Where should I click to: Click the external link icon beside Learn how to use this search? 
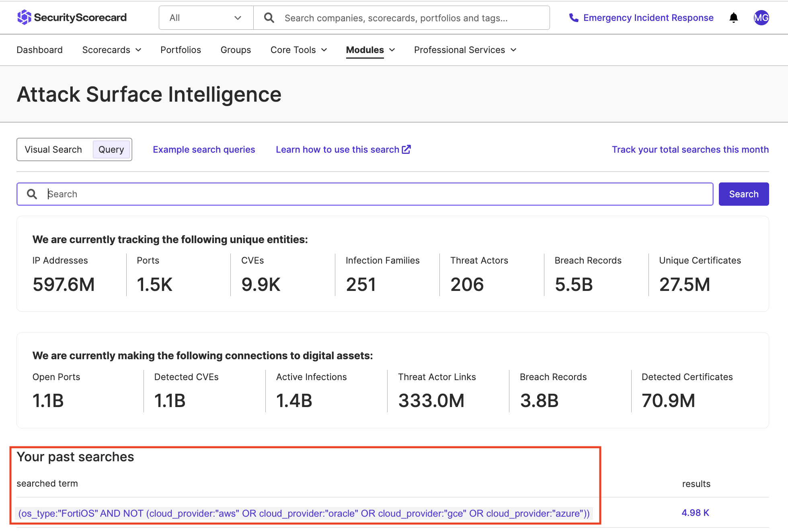coord(406,149)
